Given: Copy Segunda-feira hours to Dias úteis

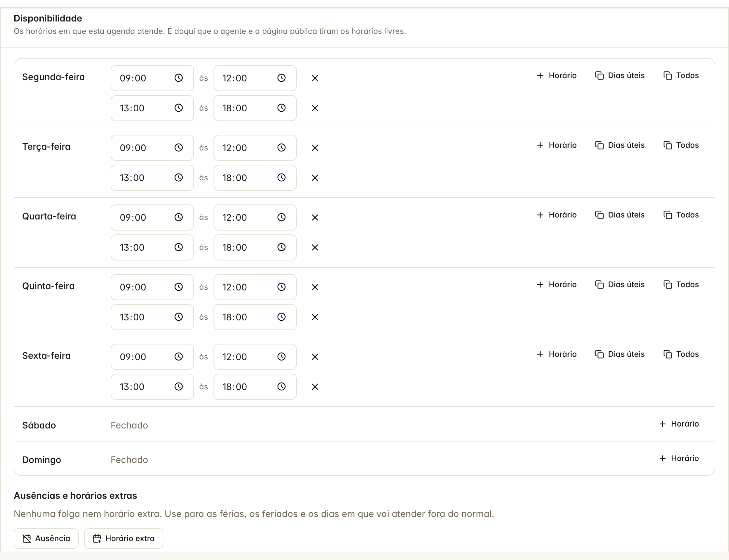Looking at the screenshot, I should coord(620,76).
